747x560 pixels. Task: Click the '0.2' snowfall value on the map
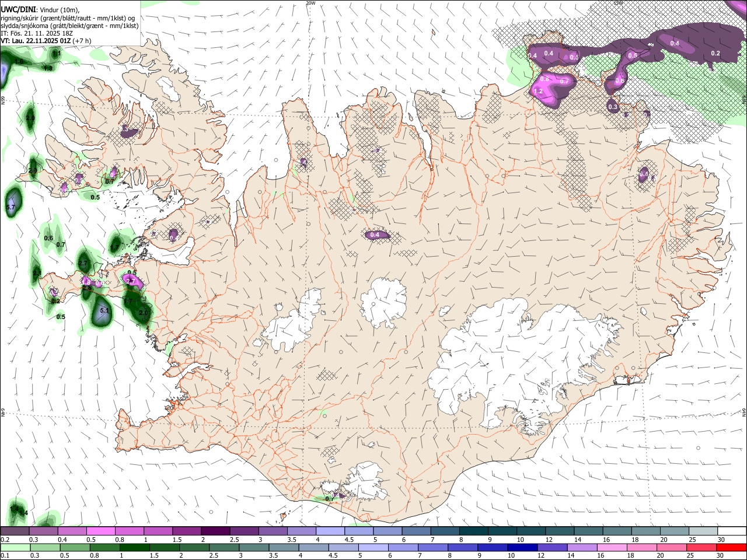(x=715, y=53)
